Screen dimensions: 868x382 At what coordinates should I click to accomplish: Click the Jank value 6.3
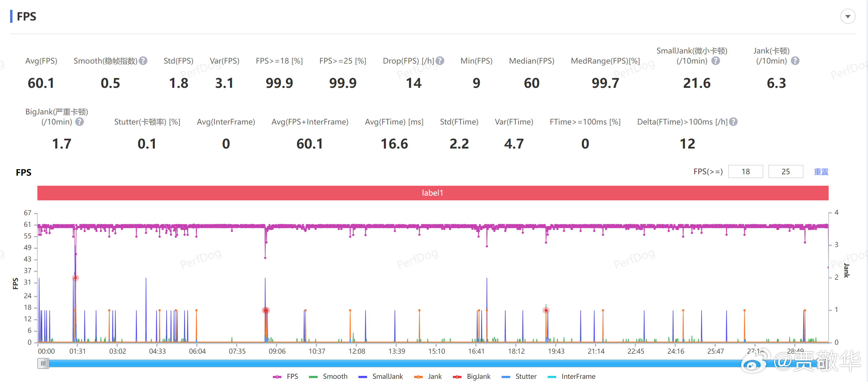click(x=776, y=83)
